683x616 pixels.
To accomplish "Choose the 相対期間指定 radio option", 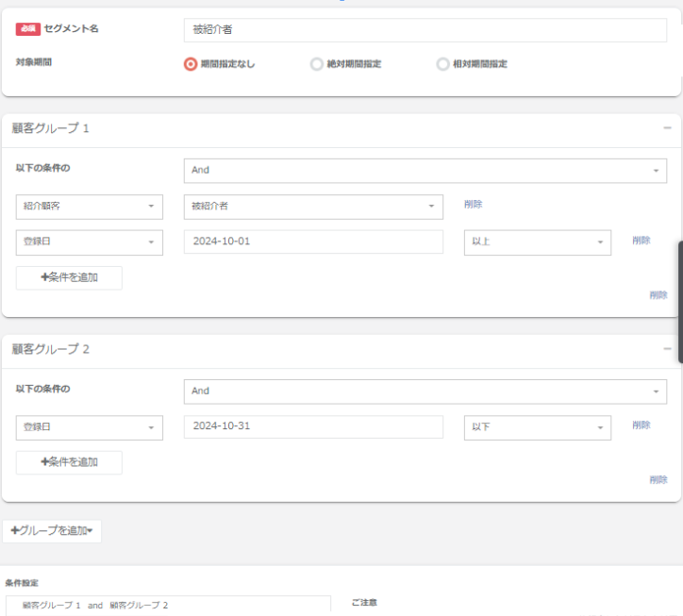I will 442,64.
